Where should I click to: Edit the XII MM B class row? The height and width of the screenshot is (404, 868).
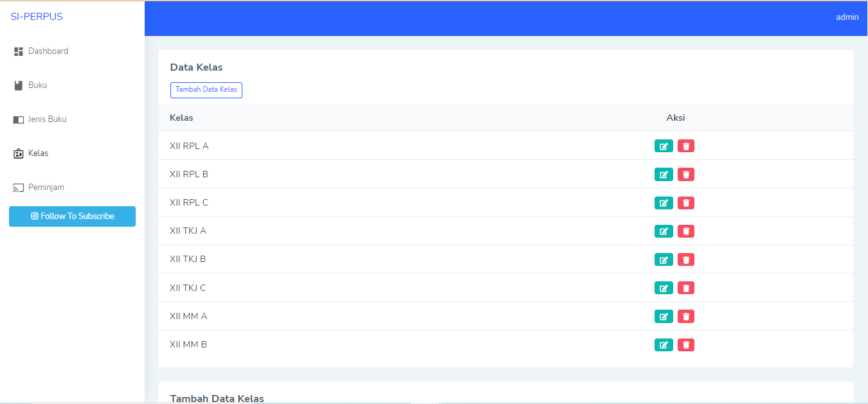point(664,345)
